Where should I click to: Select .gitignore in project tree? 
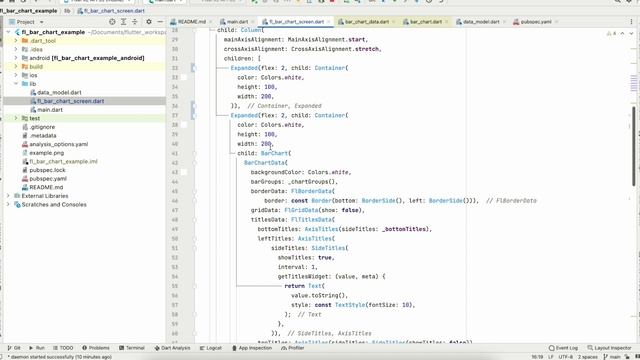(42, 127)
